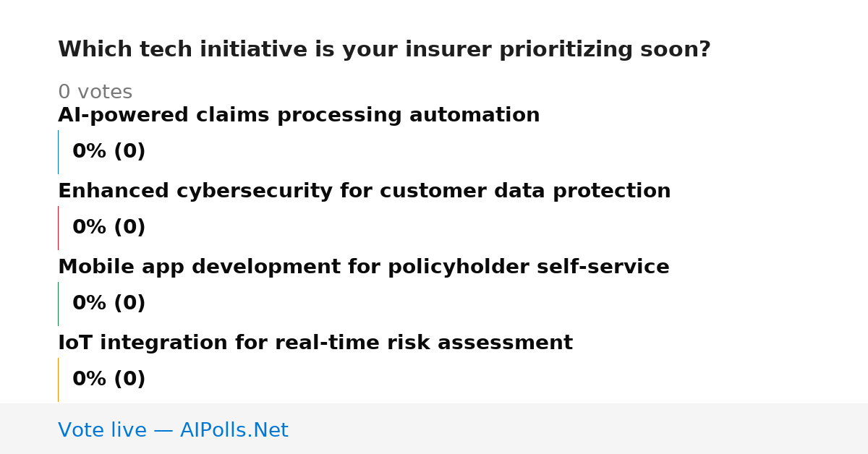The width and height of the screenshot is (868, 454).
Task: Pick Mobile app development for policyholder self-service
Action: [x=364, y=267]
